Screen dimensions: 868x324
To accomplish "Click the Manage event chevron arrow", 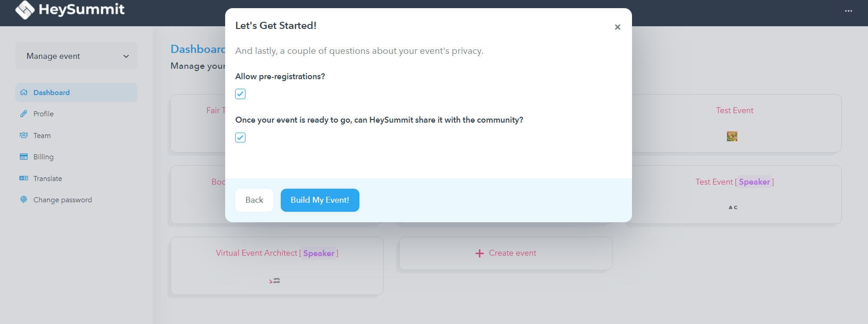I will [x=126, y=56].
